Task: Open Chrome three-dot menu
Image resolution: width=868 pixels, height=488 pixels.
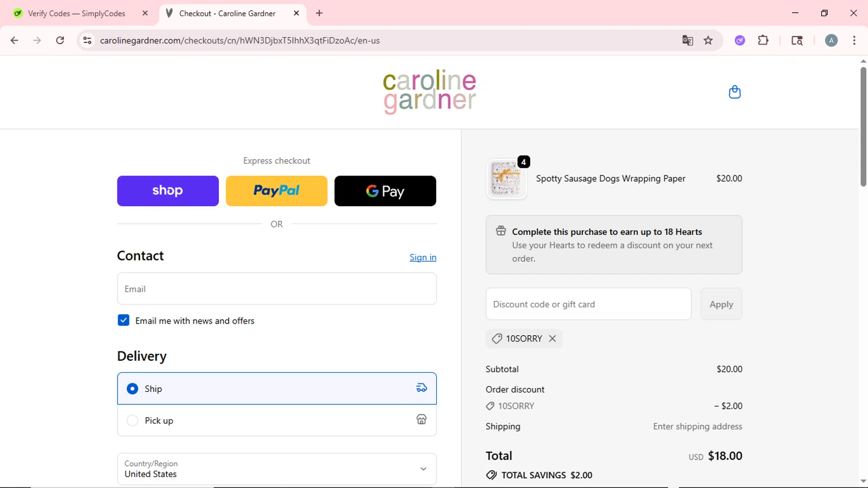Action: (854, 41)
